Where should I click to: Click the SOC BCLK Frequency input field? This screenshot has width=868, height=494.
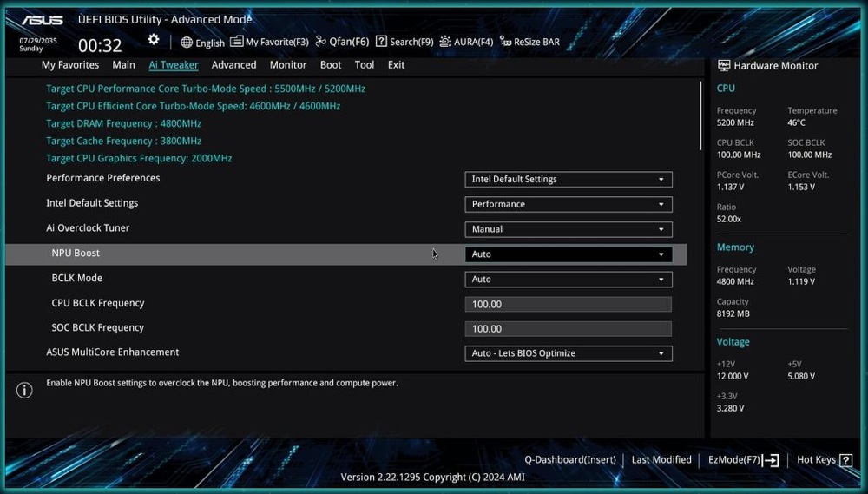569,328
